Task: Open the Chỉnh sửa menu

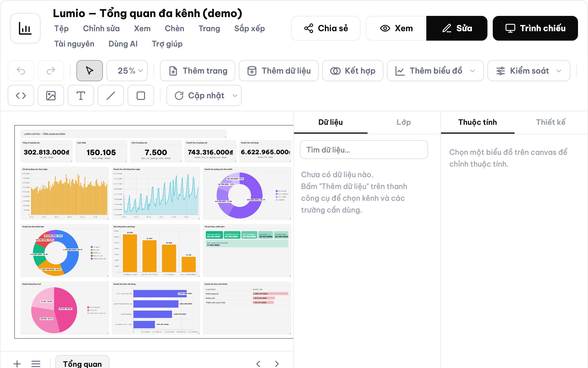Action: point(101,29)
